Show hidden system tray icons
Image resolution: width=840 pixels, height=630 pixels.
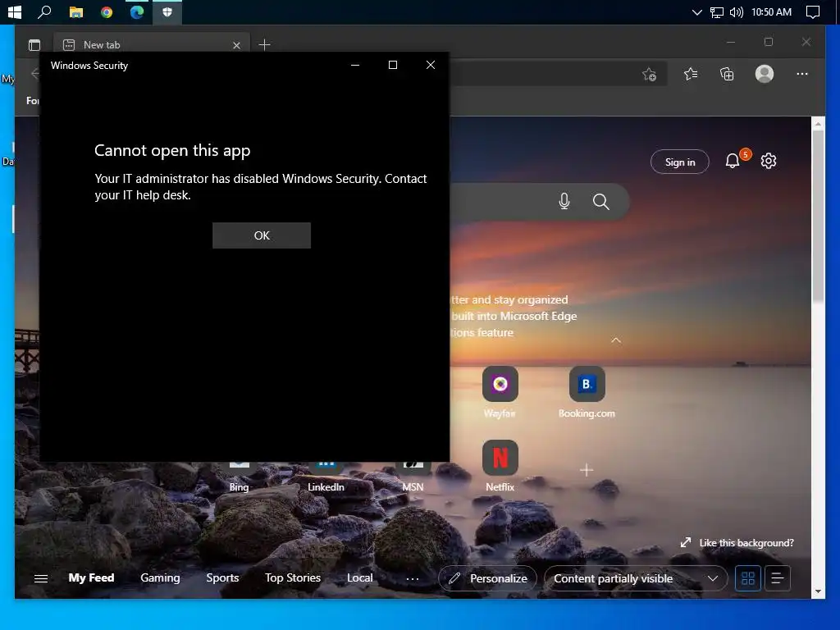click(697, 11)
